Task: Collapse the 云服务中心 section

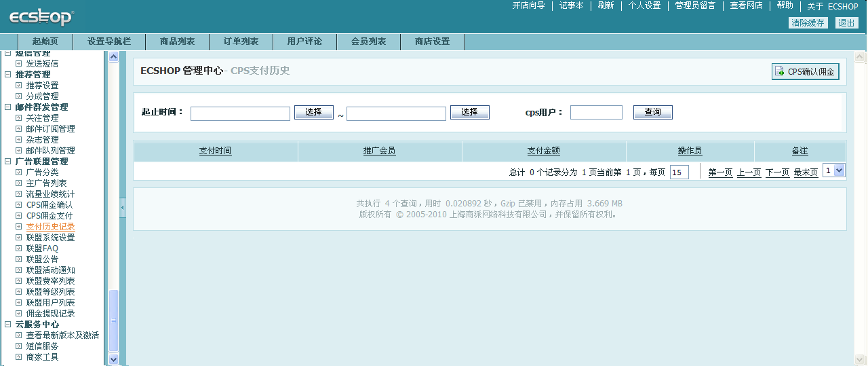Action: [x=8, y=325]
